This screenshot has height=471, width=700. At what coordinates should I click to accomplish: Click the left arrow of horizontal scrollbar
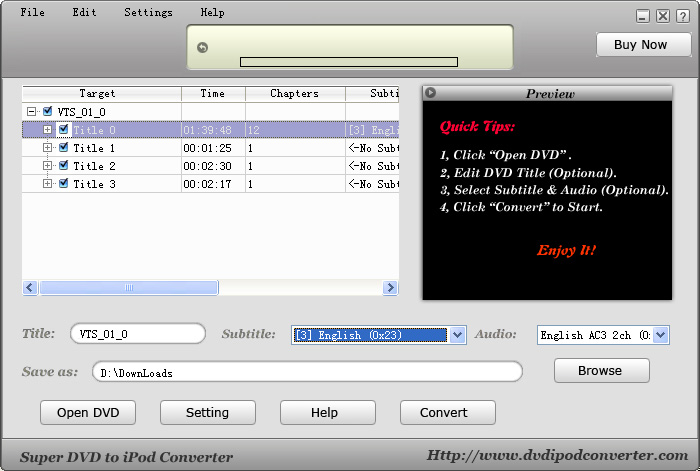[x=30, y=288]
